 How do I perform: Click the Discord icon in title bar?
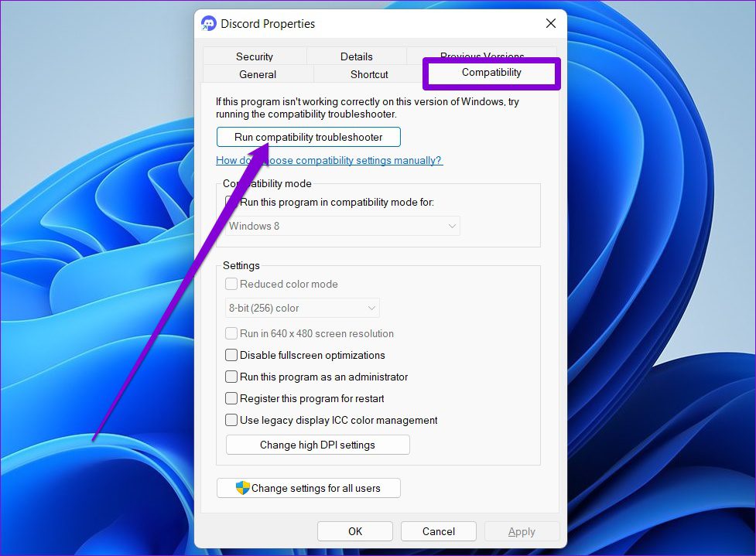pos(209,23)
